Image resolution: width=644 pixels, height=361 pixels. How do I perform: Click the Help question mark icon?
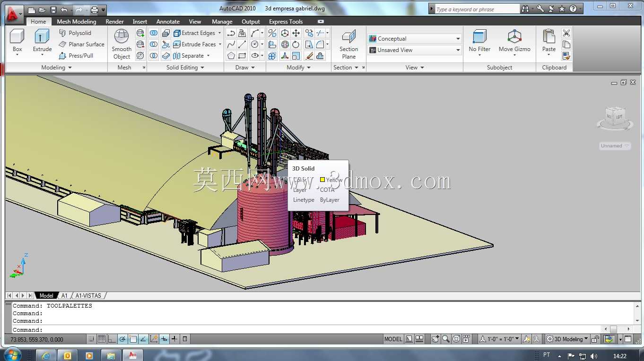point(573,9)
